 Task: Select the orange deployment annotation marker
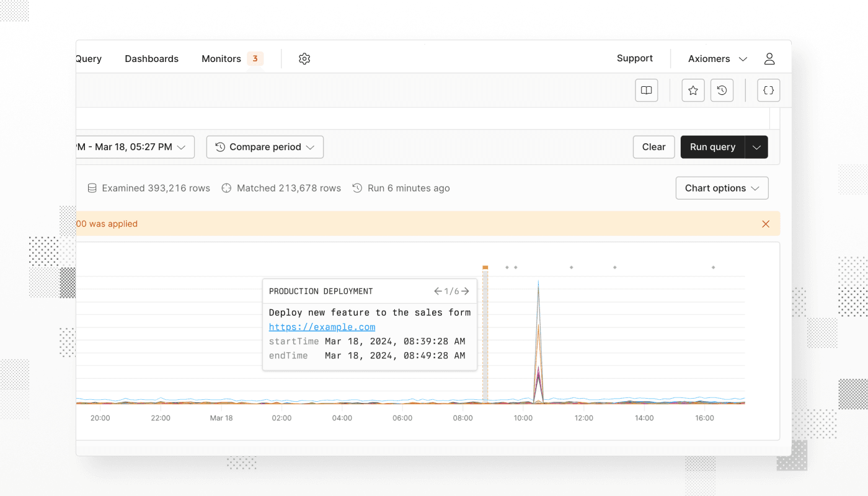tap(485, 268)
